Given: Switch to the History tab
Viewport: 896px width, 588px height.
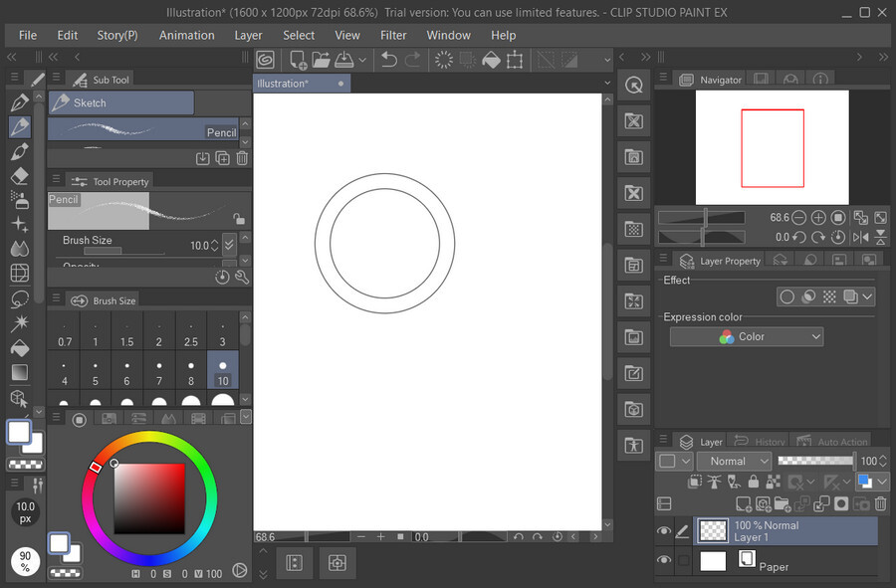Looking at the screenshot, I should point(760,442).
